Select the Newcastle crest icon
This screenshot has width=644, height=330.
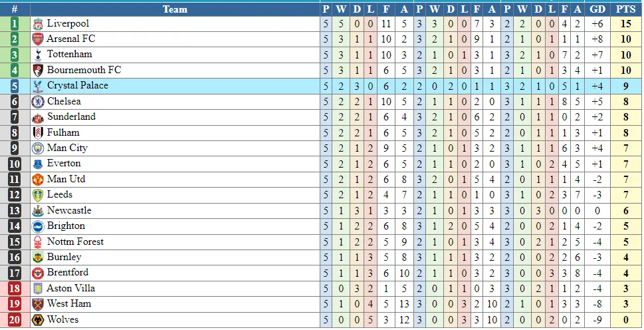(38, 211)
